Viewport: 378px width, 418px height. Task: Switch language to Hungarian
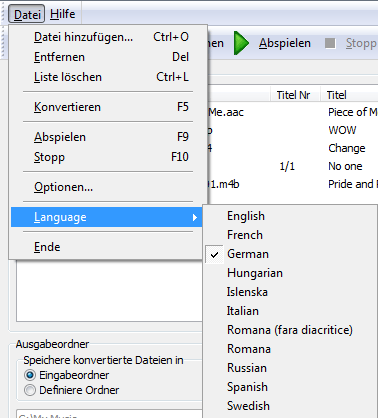290,273
